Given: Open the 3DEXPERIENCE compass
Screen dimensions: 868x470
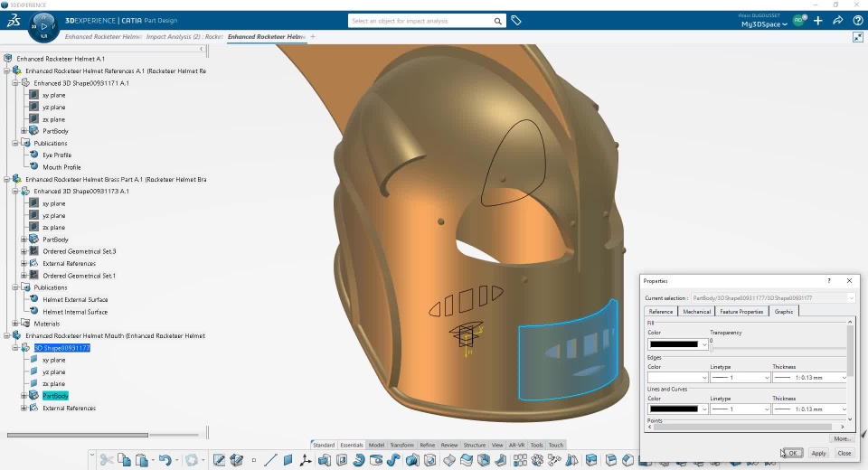Looking at the screenshot, I should pyautogui.click(x=42, y=26).
